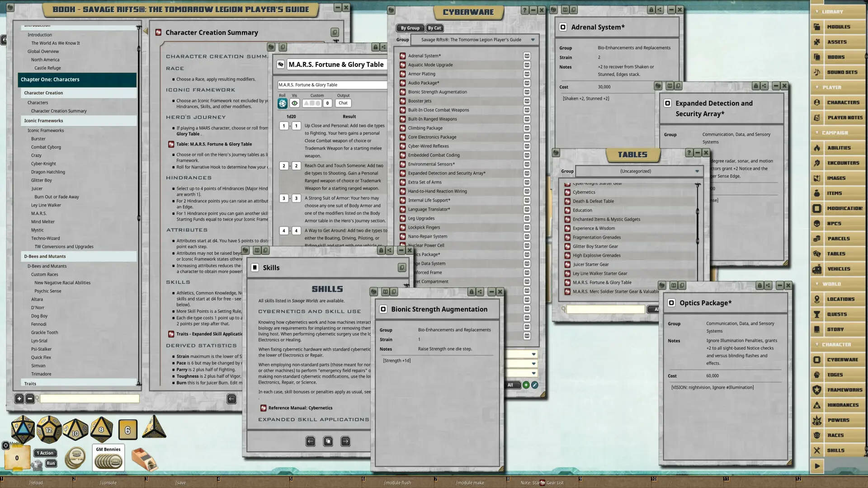Image resolution: width=868 pixels, height=488 pixels.
Task: Click the M.A.R.S. table roll dice button
Action: click(x=282, y=103)
